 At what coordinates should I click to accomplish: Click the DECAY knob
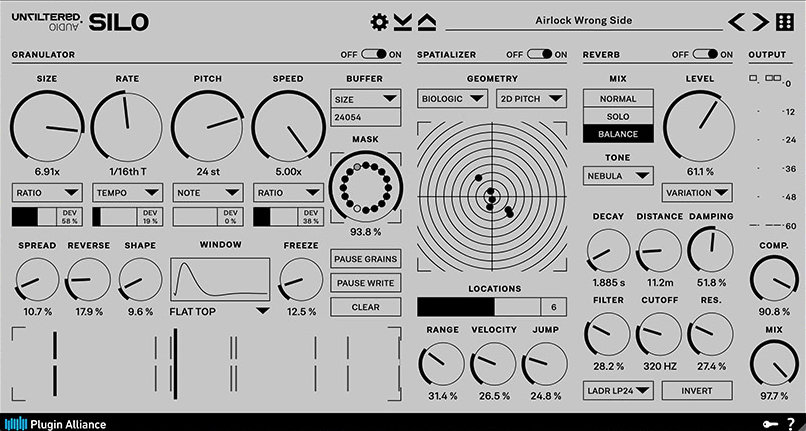tap(608, 250)
